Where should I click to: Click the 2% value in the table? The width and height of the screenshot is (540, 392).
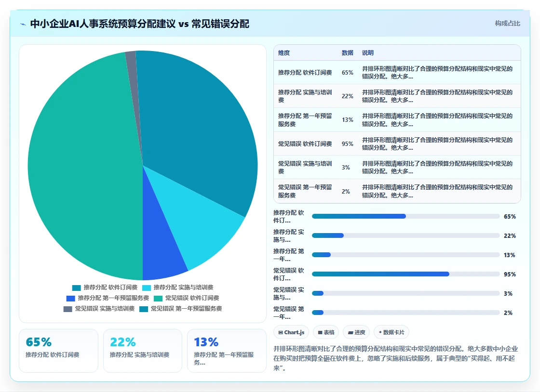coord(346,192)
